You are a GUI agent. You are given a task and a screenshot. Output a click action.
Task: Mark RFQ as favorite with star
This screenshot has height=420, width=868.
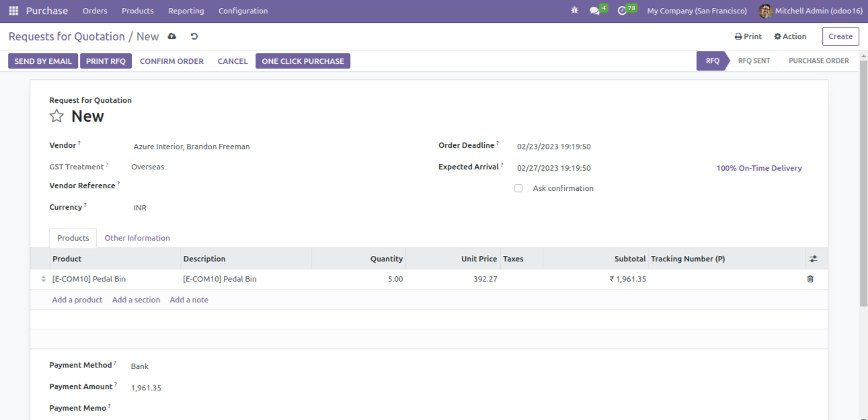tap(57, 116)
